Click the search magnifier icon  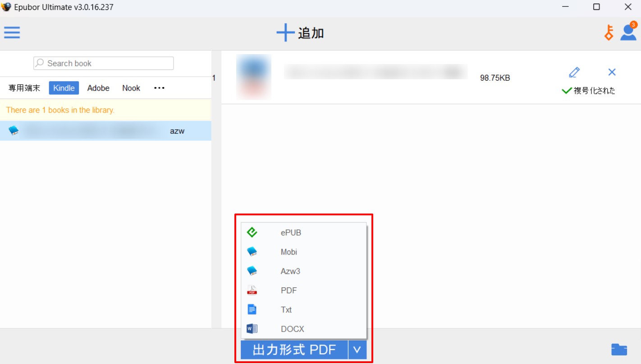[x=40, y=63]
